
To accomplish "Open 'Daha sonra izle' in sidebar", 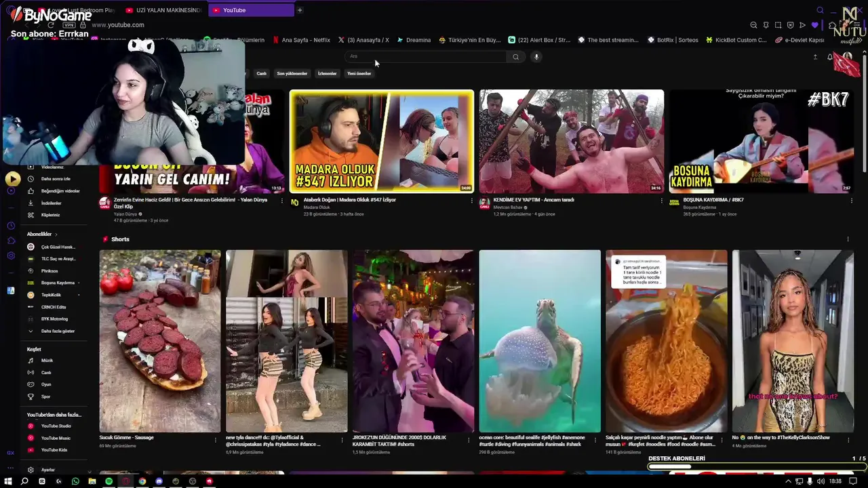I will coord(54,179).
